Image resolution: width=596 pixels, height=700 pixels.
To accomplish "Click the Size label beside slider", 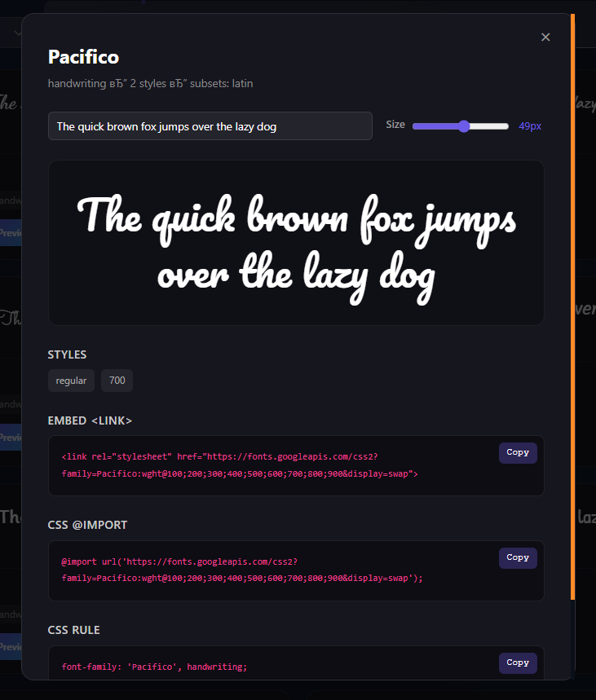I will click(395, 125).
